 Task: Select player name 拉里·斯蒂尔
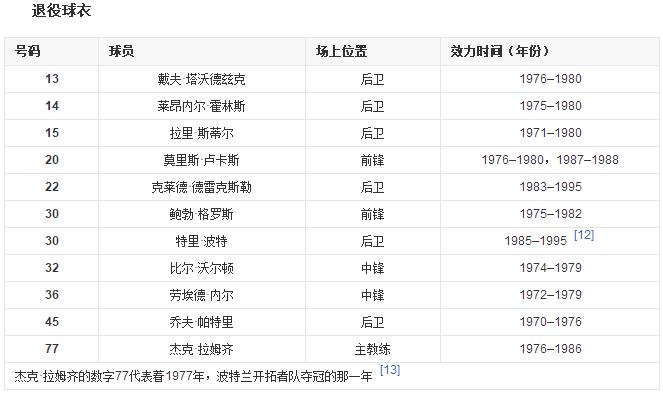[x=201, y=133]
